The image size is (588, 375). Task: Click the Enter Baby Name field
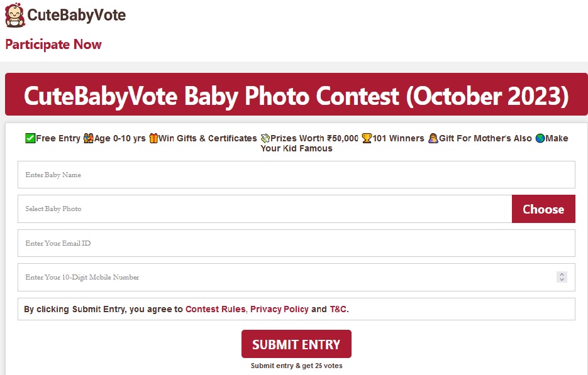tap(296, 174)
